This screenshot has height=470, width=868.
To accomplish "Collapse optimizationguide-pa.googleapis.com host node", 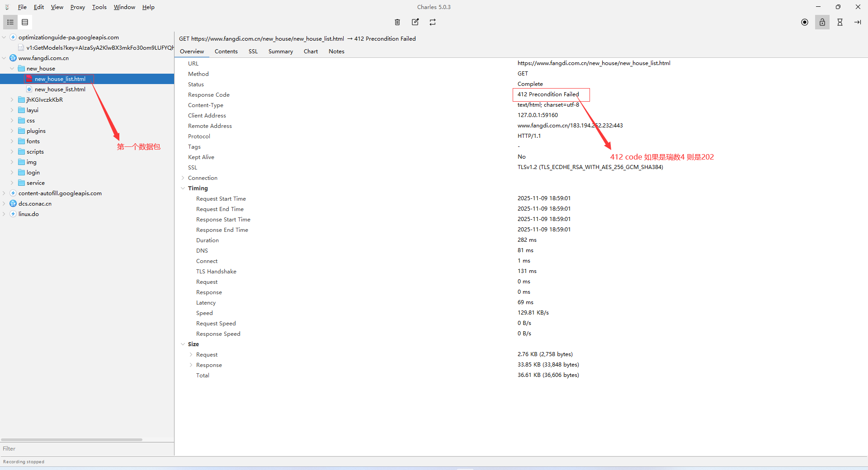I will coord(4,38).
